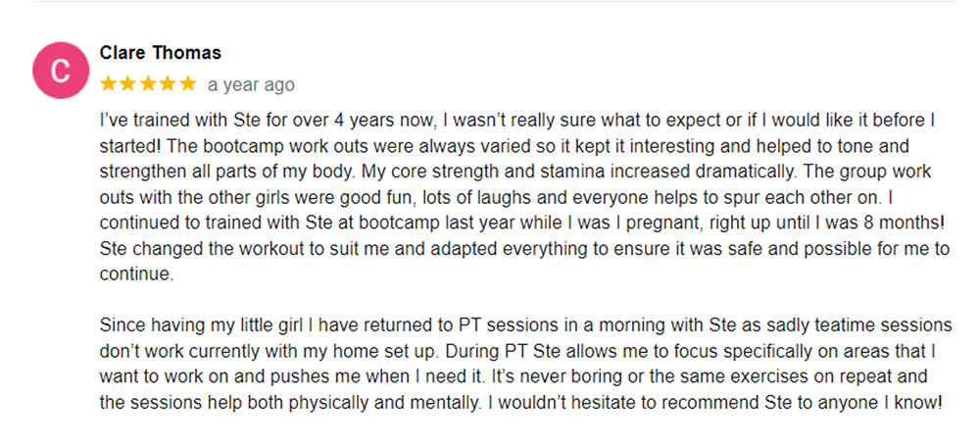Click the 'a year ago' timestamp

click(x=251, y=85)
